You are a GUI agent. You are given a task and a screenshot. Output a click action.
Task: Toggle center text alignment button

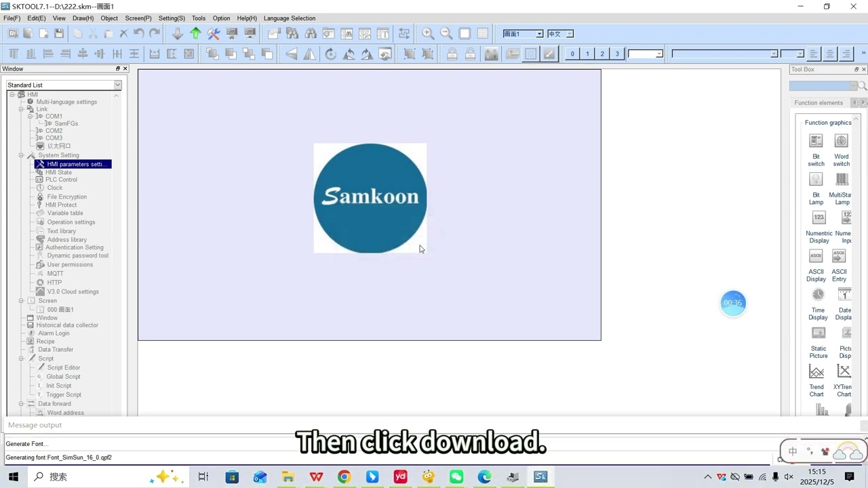pyautogui.click(x=829, y=54)
